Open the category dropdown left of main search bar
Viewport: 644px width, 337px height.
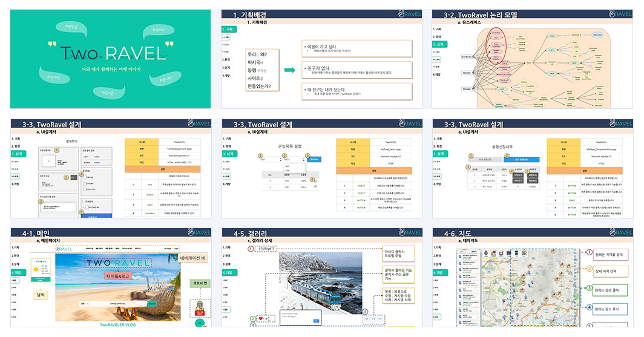click(84, 304)
